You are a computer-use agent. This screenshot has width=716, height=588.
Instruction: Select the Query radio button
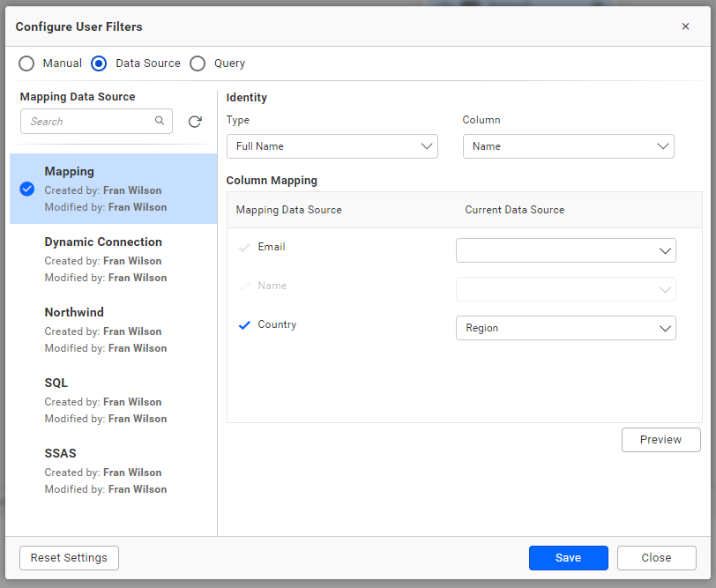[198, 63]
